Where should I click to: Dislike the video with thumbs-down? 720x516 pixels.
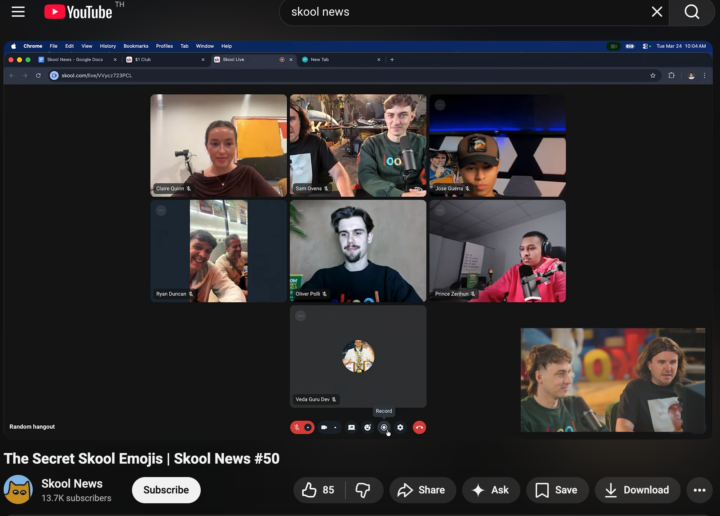tap(363, 490)
